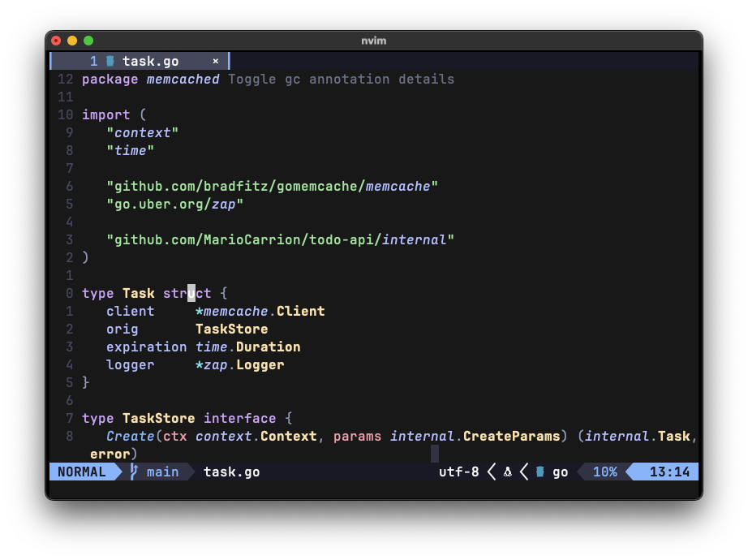Click line number 12 to toggle a breakpoint
This screenshot has height=560, width=748.
pos(64,79)
